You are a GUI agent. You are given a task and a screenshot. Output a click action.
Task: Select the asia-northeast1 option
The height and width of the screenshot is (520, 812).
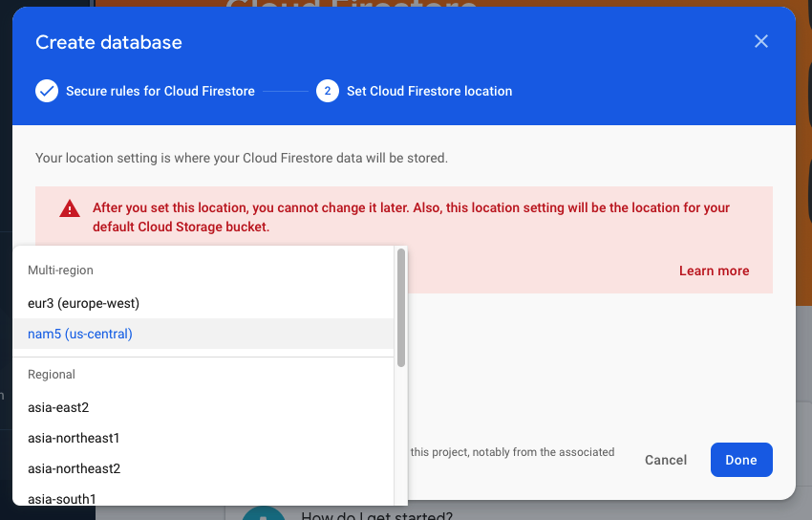point(74,438)
